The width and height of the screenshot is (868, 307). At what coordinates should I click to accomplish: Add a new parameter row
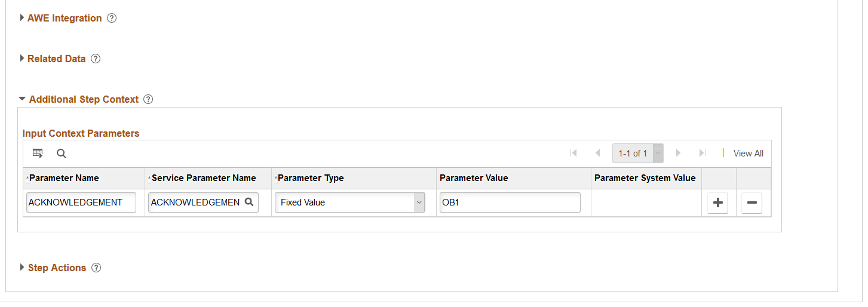717,202
